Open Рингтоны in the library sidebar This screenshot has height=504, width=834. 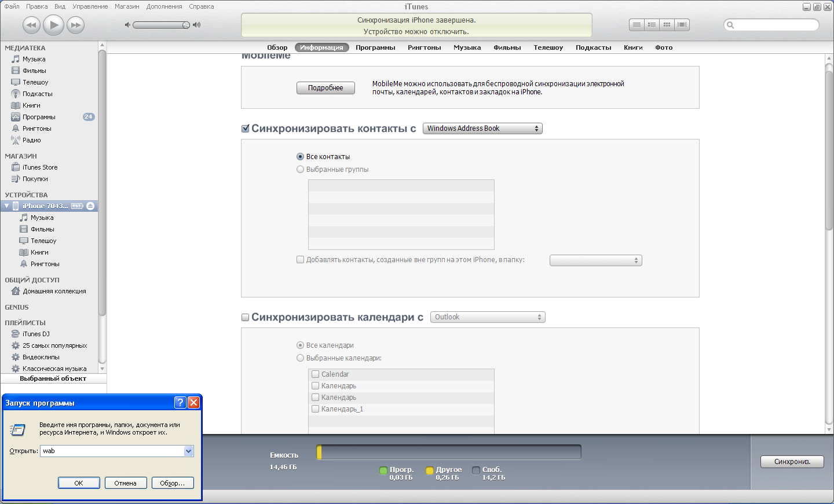(x=36, y=128)
